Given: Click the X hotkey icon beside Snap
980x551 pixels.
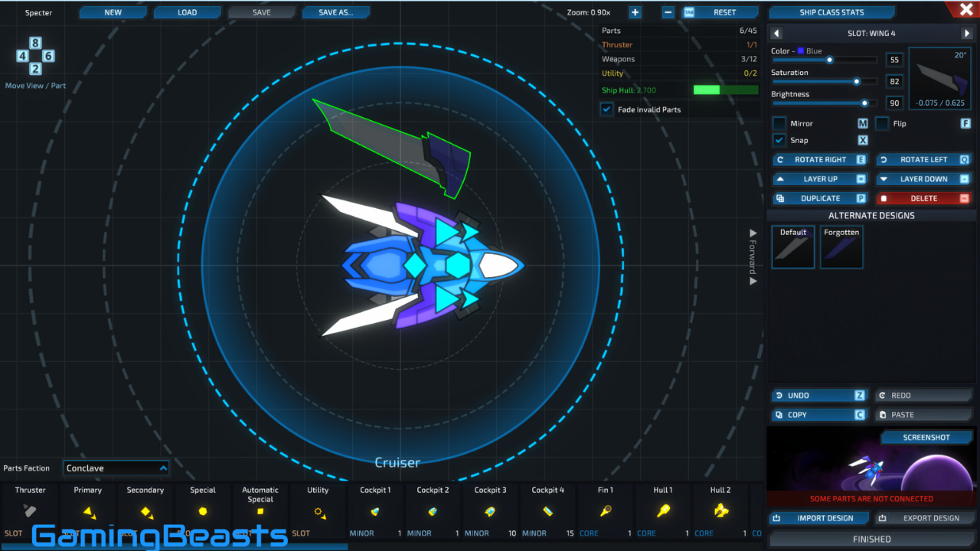Looking at the screenshot, I should pos(863,140).
